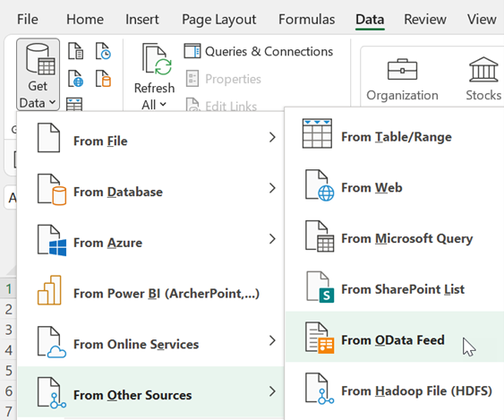Select the Stocks data type

(483, 80)
